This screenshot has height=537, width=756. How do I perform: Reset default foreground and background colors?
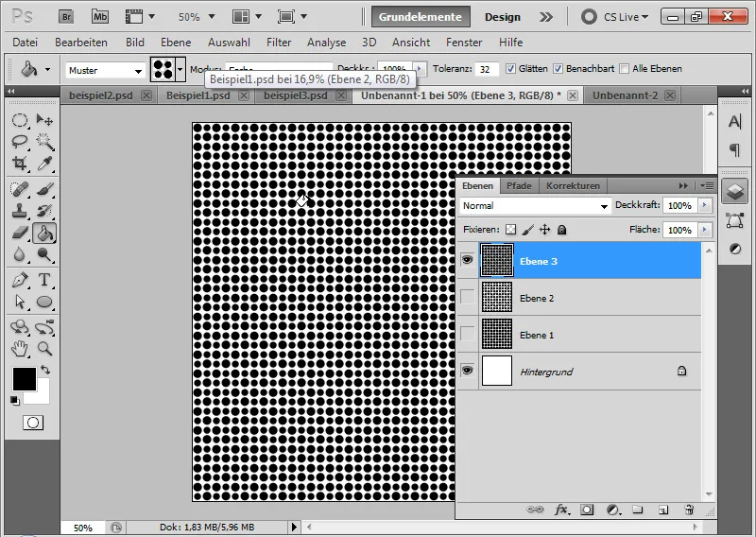(x=15, y=401)
